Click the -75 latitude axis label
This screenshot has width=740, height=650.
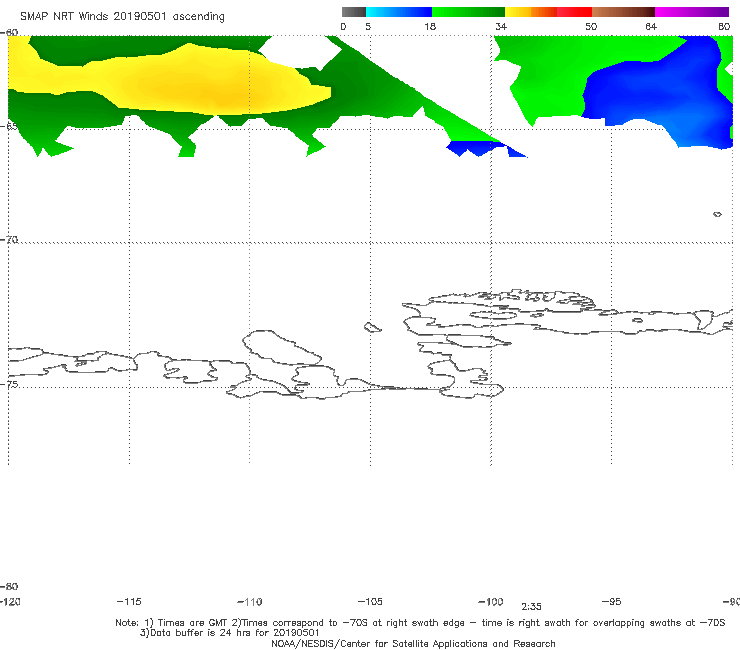9,384
